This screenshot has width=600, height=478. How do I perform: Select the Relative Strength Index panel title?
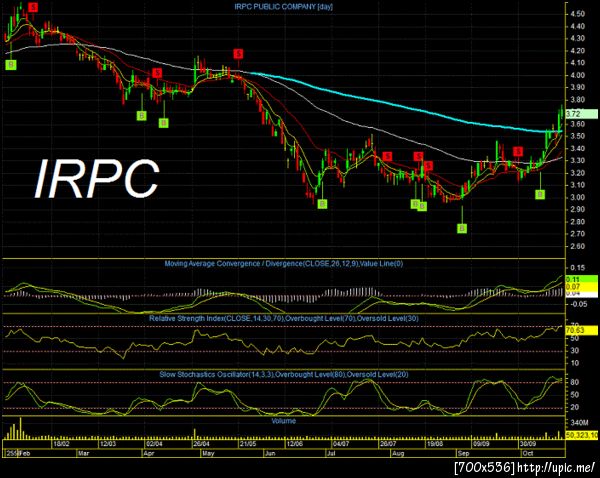pyautogui.click(x=284, y=318)
